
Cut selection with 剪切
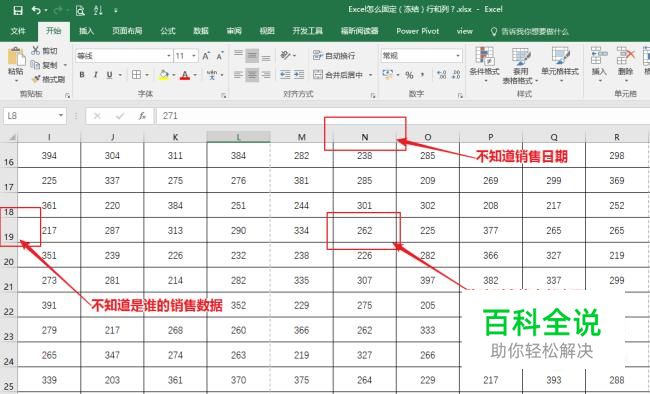pyautogui.click(x=44, y=51)
